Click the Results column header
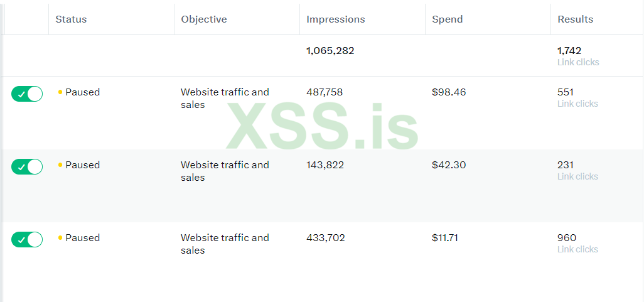Screen dimensions: 644x302 [x=575, y=19]
